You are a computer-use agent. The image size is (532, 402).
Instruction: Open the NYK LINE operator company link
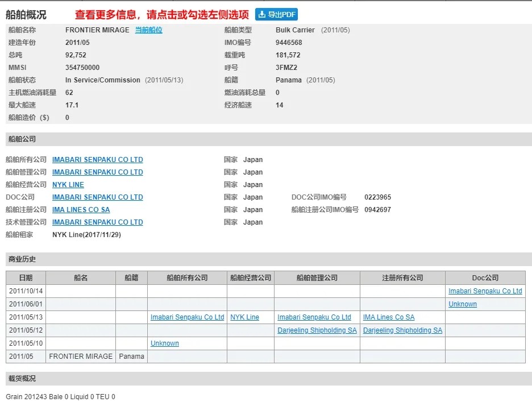(68, 185)
